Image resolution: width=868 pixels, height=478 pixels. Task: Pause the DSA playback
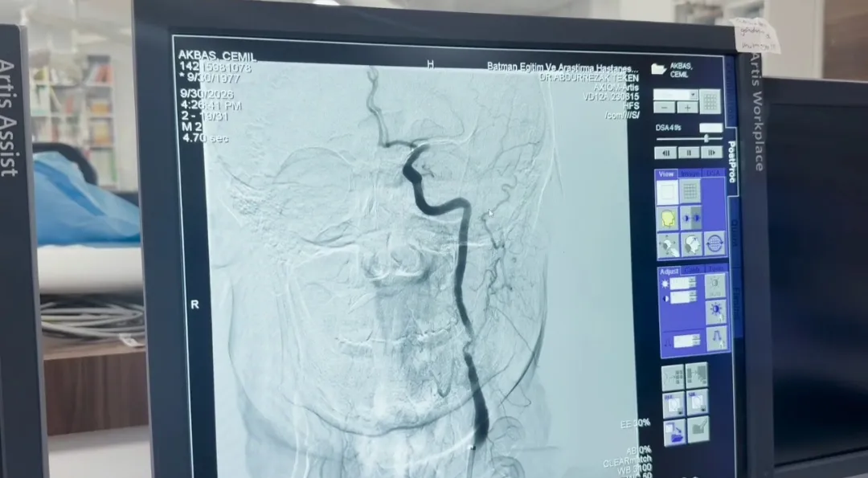(x=689, y=153)
